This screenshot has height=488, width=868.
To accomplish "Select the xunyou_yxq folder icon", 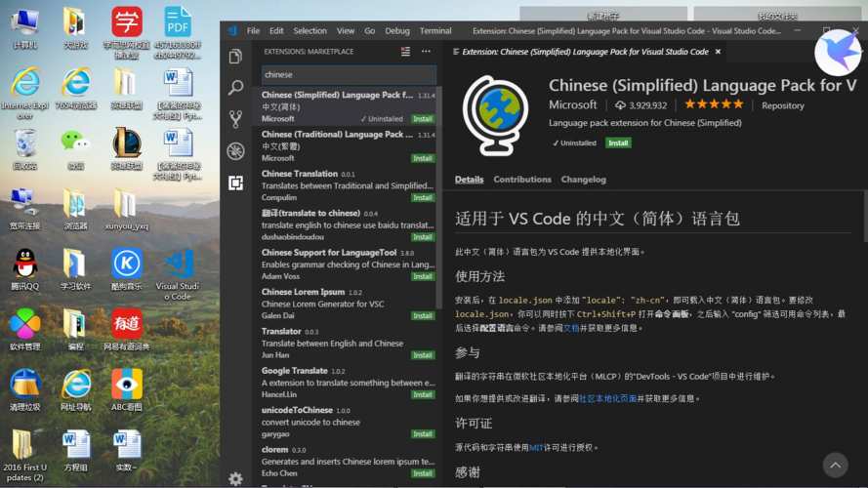I will (x=127, y=209).
